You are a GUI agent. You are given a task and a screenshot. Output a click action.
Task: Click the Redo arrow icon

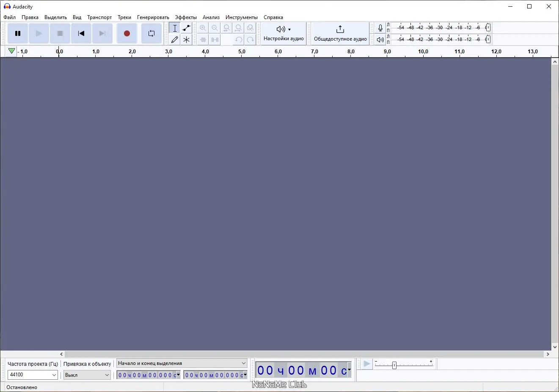click(x=251, y=40)
